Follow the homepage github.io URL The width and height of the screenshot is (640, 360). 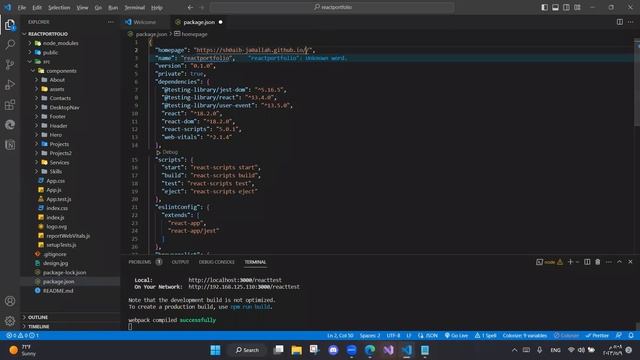click(x=253, y=50)
